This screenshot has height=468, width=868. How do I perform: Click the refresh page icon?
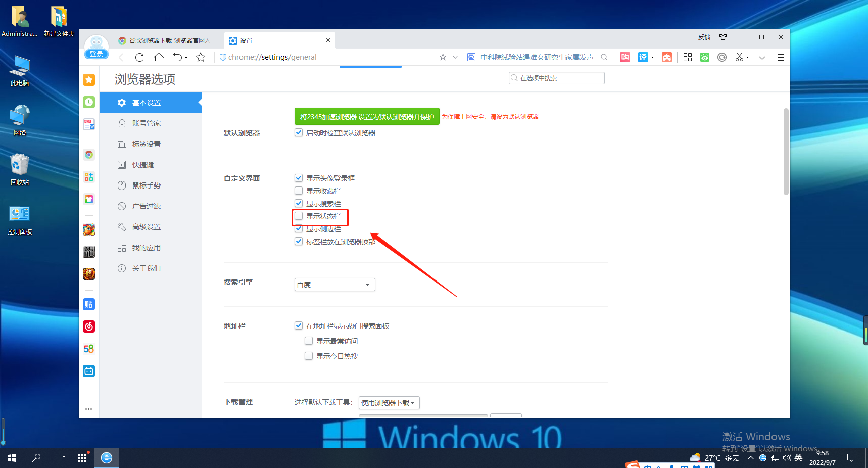[139, 57]
